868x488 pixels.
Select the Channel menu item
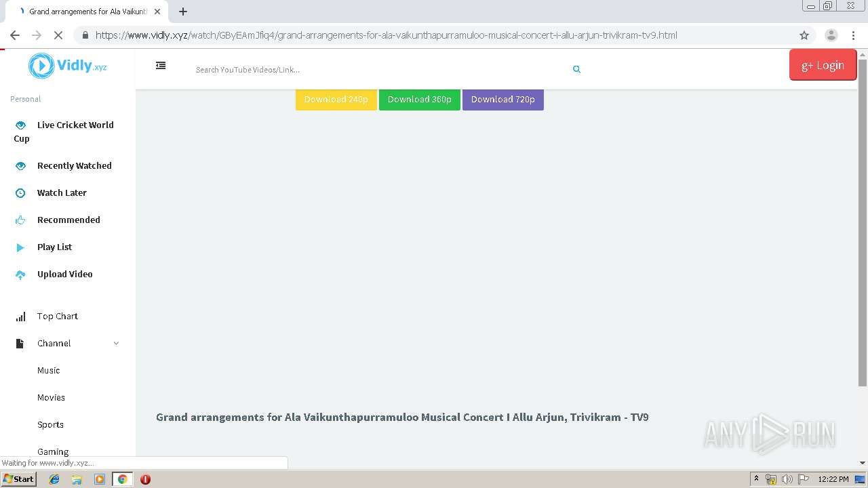pos(54,343)
